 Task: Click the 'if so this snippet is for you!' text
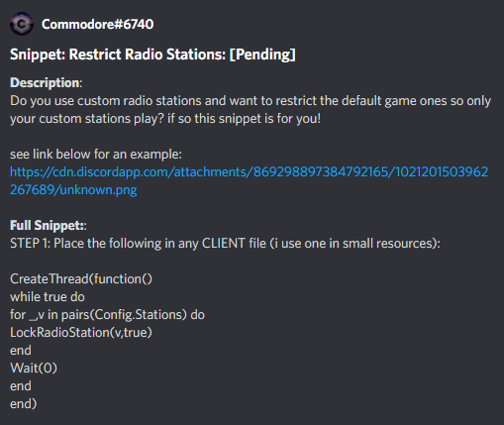[244, 119]
